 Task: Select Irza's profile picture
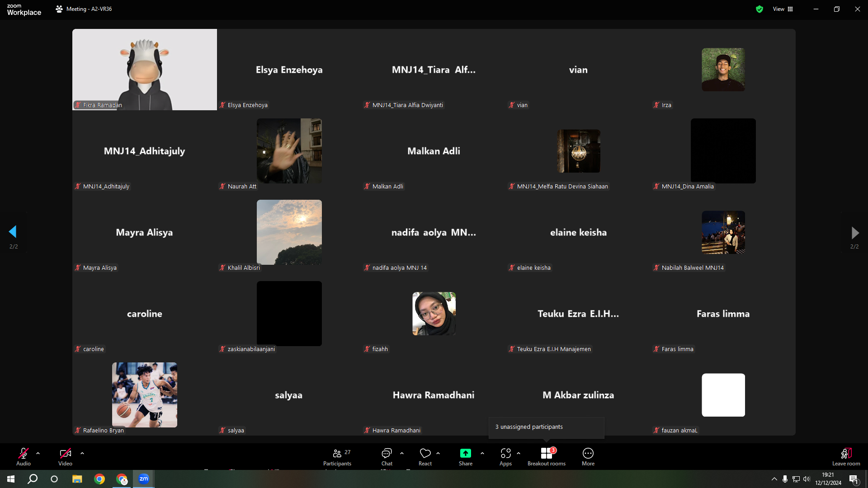tap(723, 70)
